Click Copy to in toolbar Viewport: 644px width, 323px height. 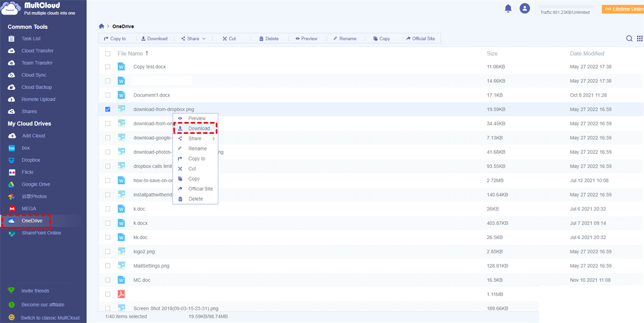tap(115, 39)
